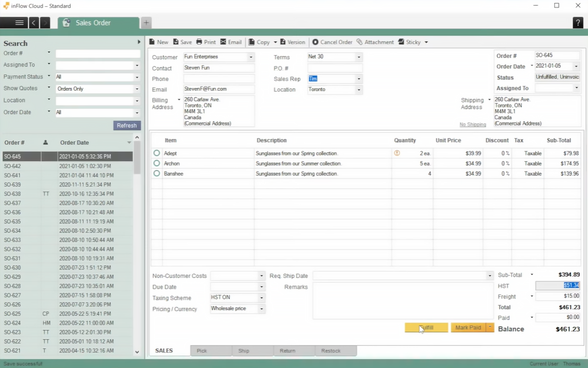Click the quantity warning icon for Adept
This screenshot has height=368, width=588.
coord(397,153)
